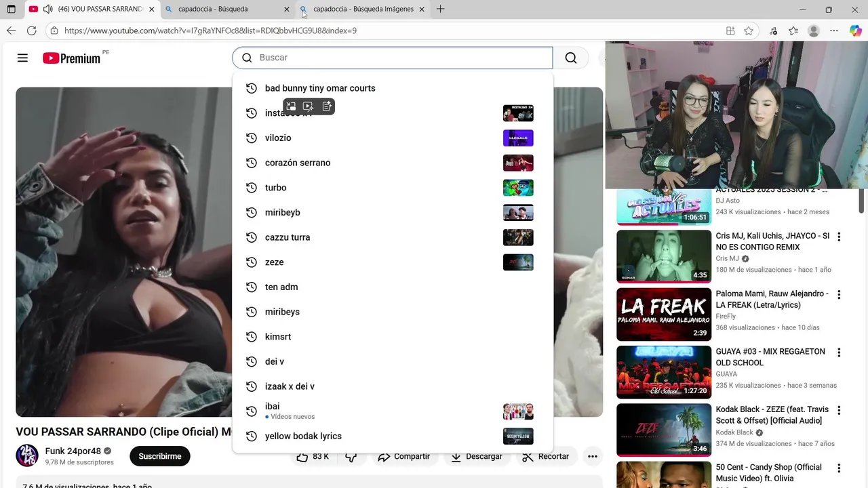The height and width of the screenshot is (488, 868).
Task: Choose the 'izaak x dei v' suggestion
Action: [x=393, y=386]
